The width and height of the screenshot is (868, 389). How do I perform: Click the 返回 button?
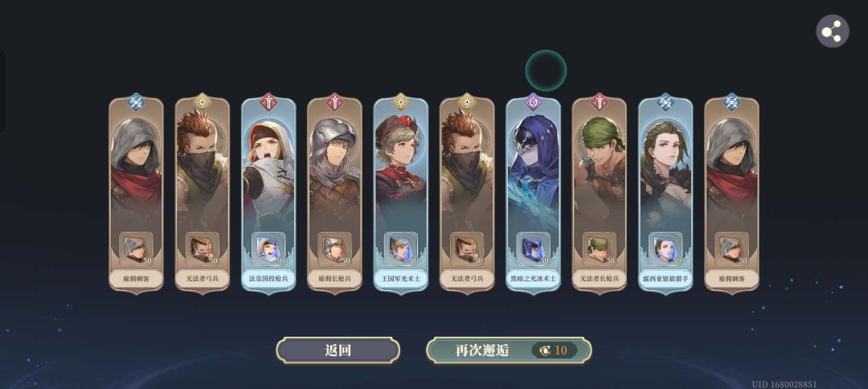click(x=338, y=350)
